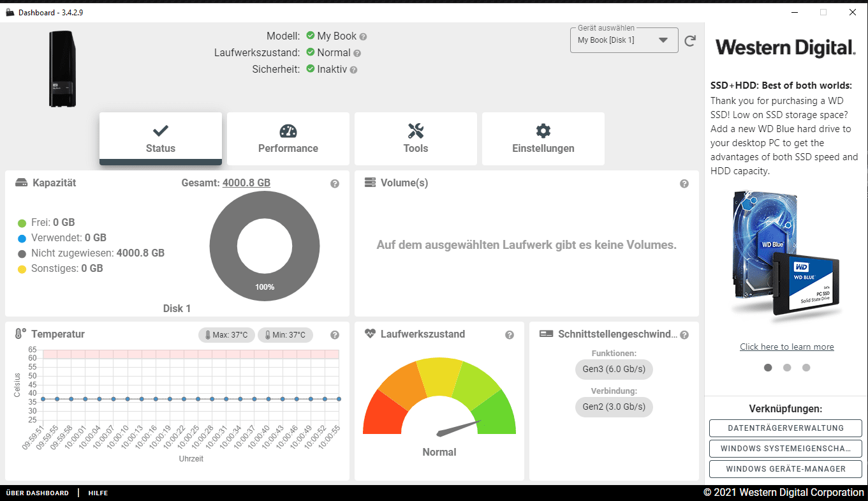Click the help icon beside Sicherheit Inaktiv
Viewport: 868px width, 501px height.
tap(353, 70)
